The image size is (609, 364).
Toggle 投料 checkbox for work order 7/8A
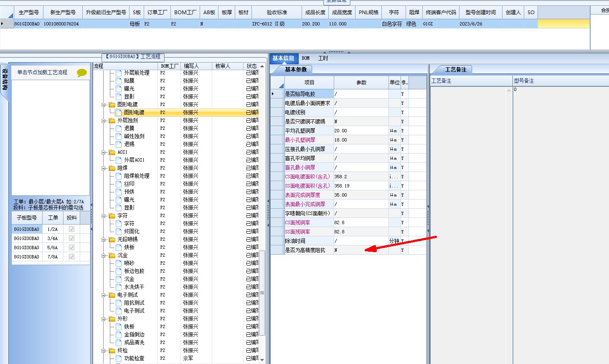click(71, 257)
